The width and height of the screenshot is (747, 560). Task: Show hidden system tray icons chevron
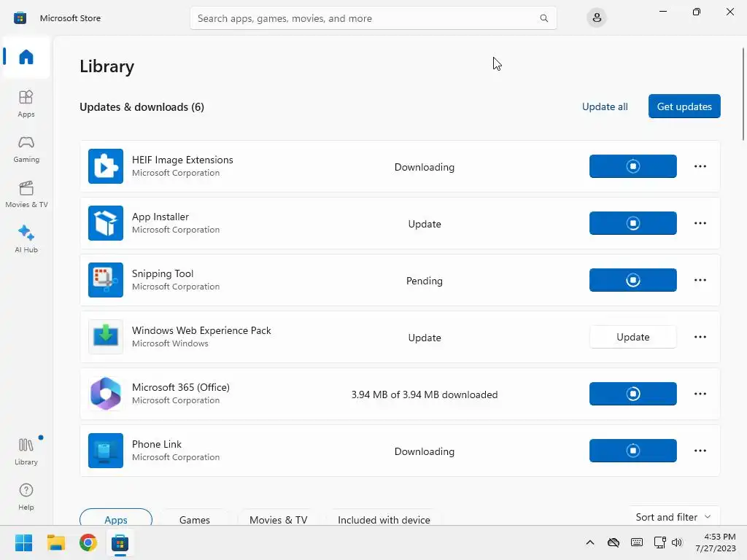pos(589,542)
